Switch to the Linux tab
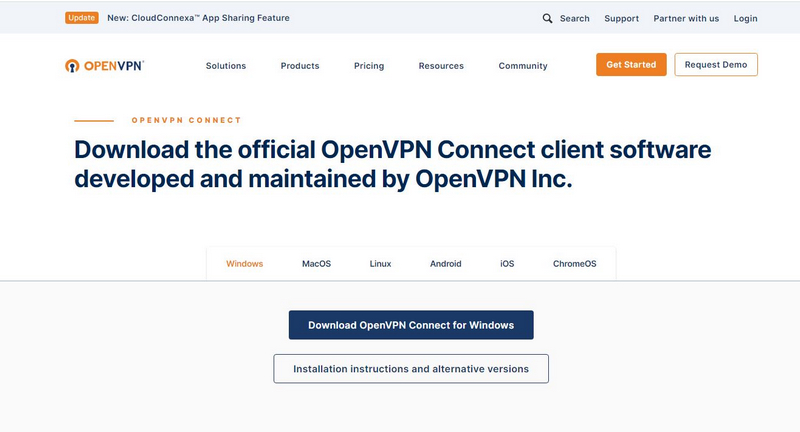This screenshot has width=800, height=432. [380, 264]
